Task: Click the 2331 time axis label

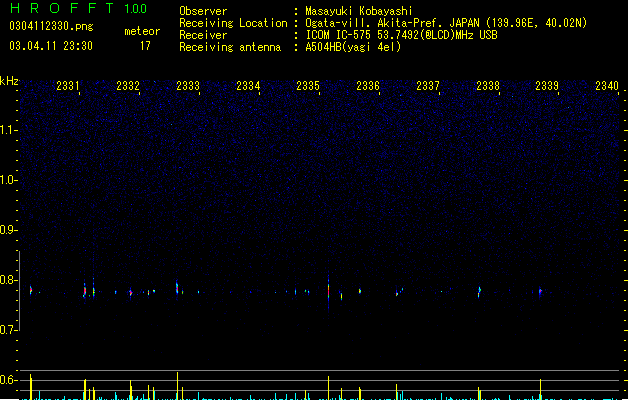Action: pos(68,85)
